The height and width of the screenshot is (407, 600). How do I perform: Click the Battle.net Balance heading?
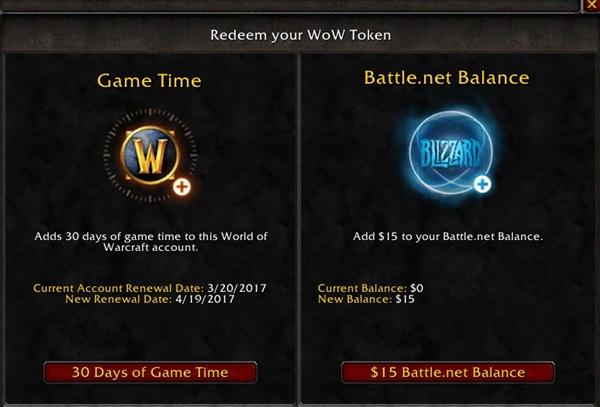tap(447, 78)
